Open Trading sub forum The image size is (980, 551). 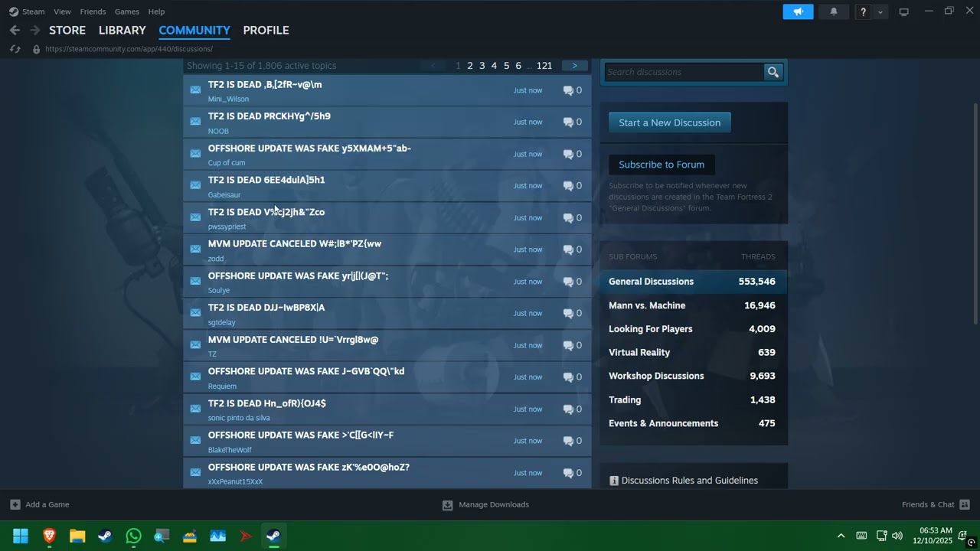point(693,399)
